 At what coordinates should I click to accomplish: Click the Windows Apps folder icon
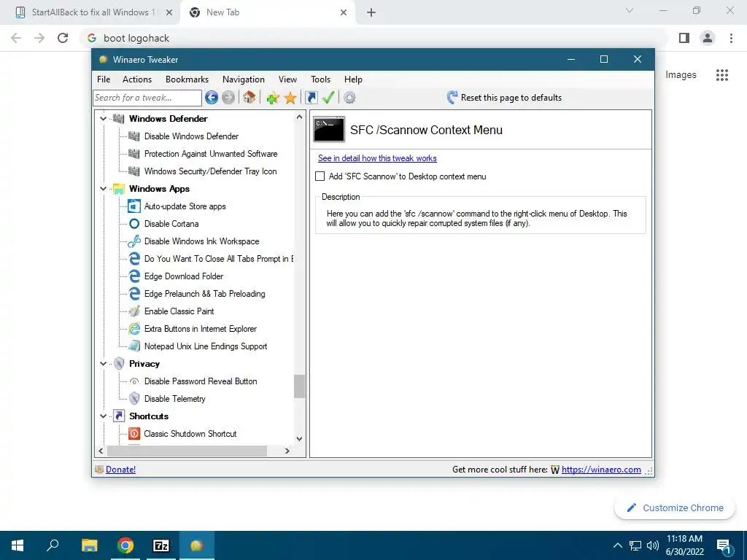(x=119, y=189)
